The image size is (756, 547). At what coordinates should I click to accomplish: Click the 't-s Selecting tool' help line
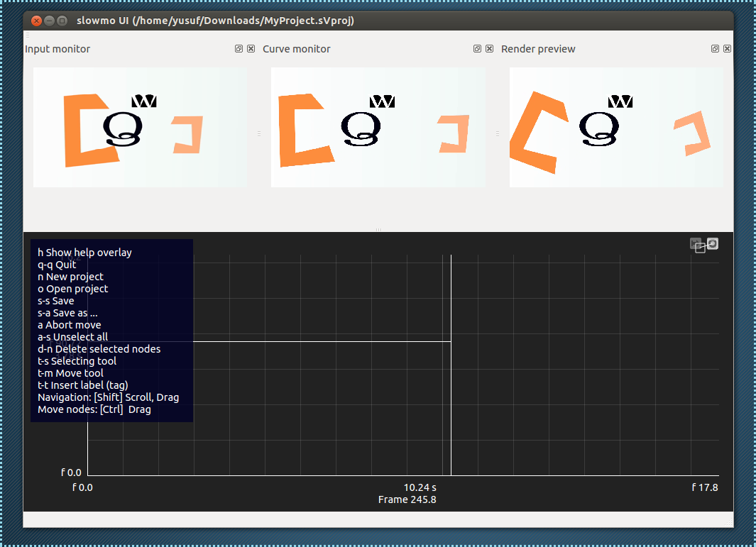[77, 361]
